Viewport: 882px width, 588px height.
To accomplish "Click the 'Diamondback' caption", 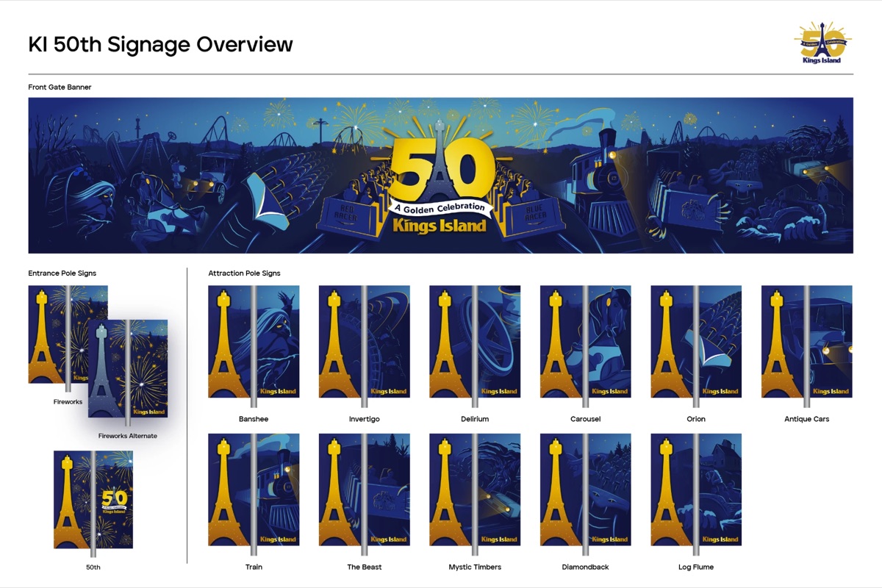I will click(x=586, y=567).
